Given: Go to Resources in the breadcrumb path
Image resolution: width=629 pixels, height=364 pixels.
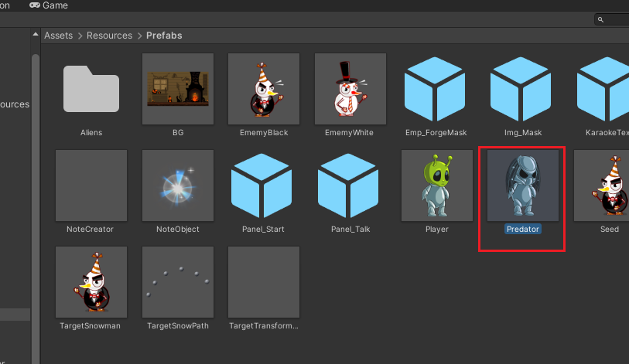Looking at the screenshot, I should point(109,36).
